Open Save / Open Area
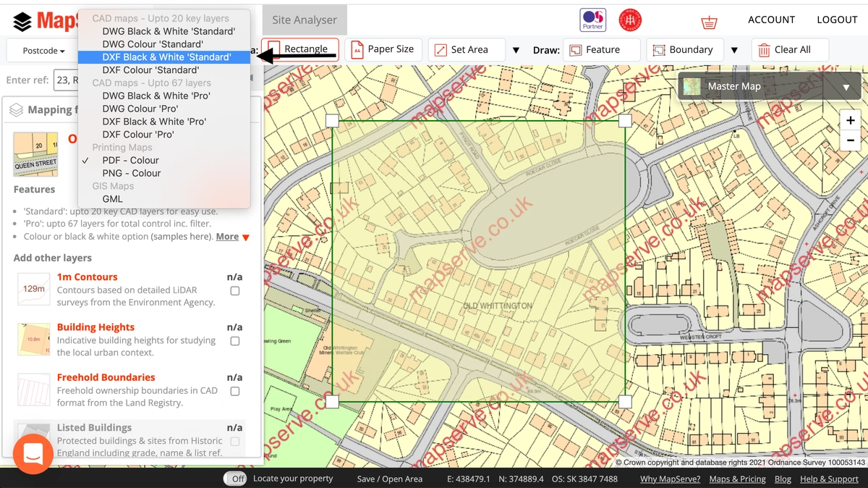The height and width of the screenshot is (488, 868). (x=389, y=479)
